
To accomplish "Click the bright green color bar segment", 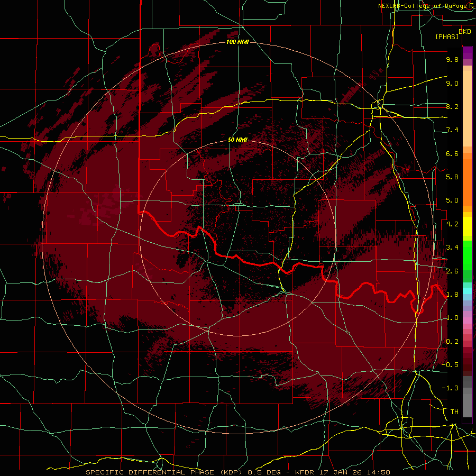I will tap(467, 255).
